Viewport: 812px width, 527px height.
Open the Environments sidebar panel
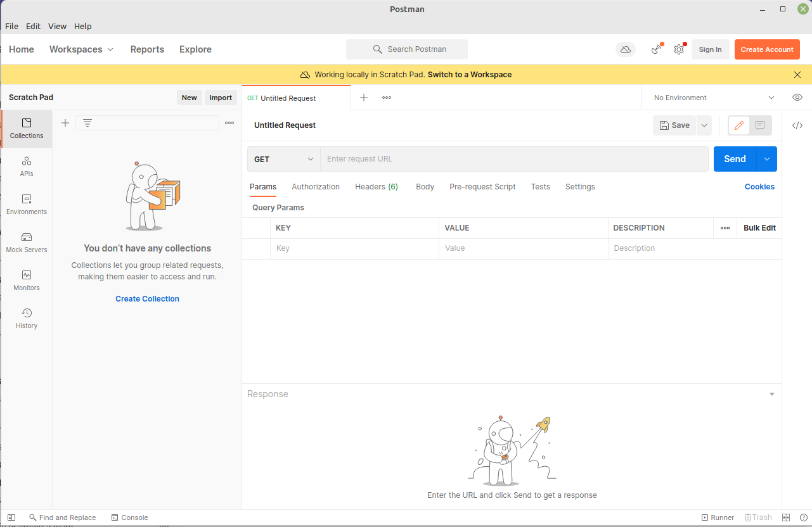point(27,205)
